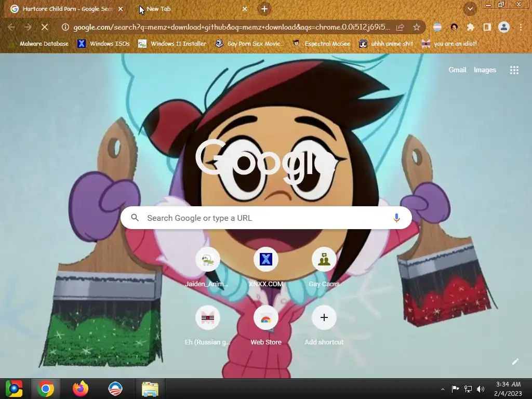Open the Malware Database bookmark
Screen dimensions: 532x399
coord(39,44)
